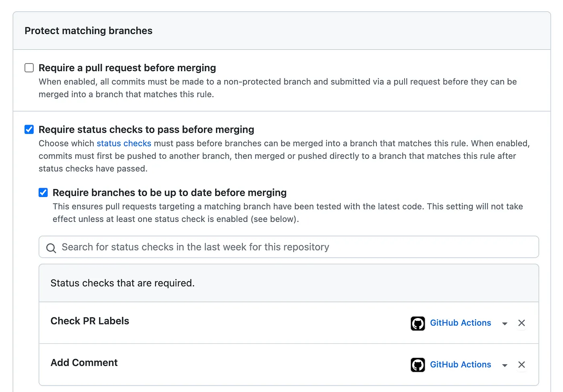Click "Require branches to be up to date" label text
Viewport: 563px width, 392px height.
point(169,193)
